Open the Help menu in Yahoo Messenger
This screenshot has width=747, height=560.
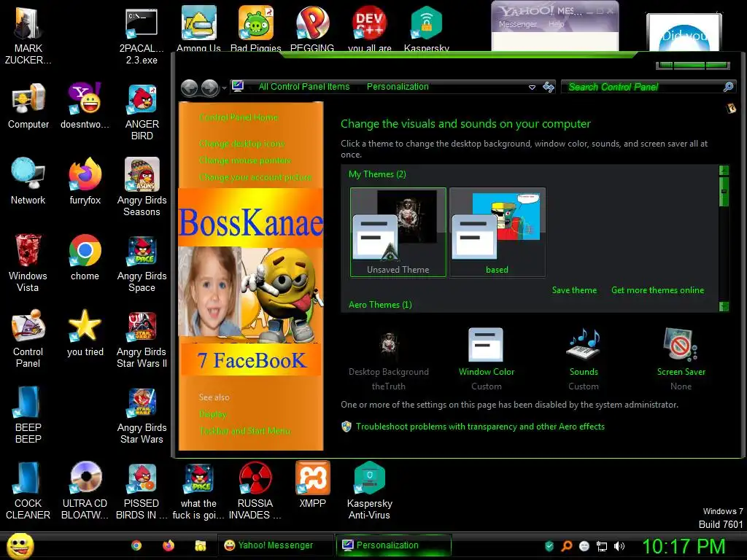pyautogui.click(x=556, y=24)
